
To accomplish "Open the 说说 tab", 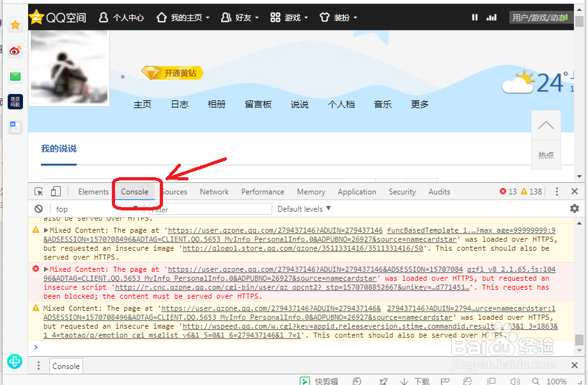I will (300, 104).
